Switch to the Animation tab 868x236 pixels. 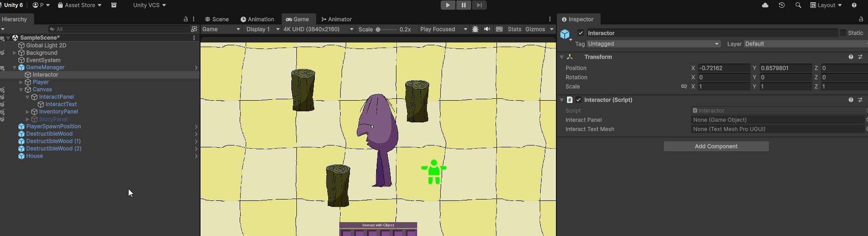pos(257,19)
